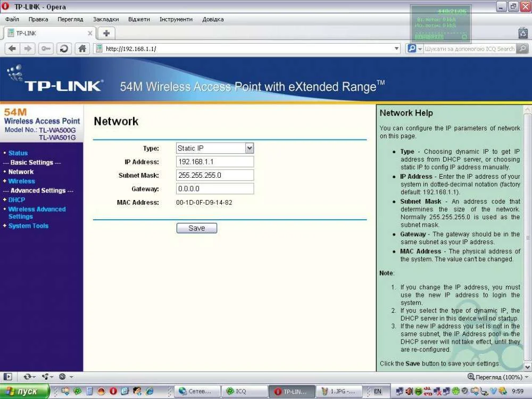
Task: Open the Віджети menu
Action: [139, 19]
